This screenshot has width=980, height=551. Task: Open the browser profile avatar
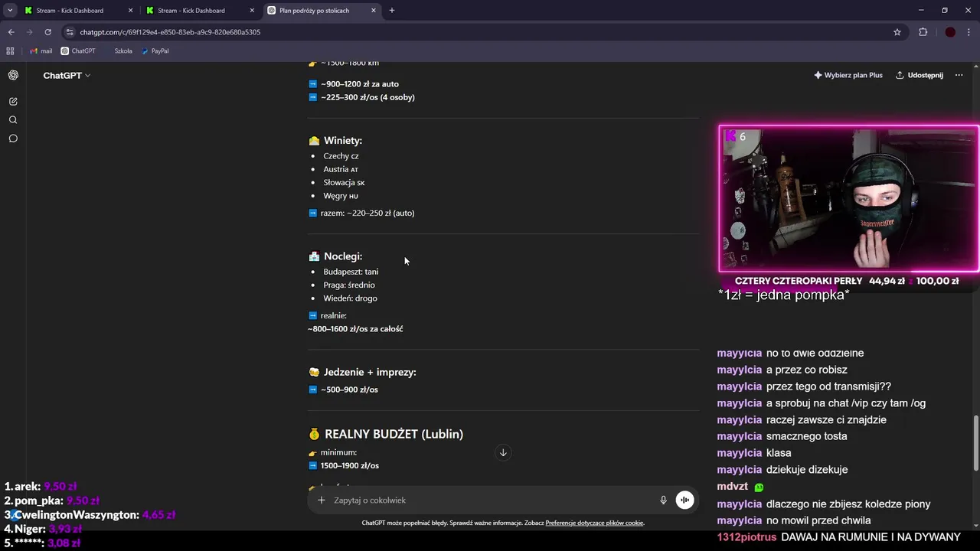coord(950,32)
